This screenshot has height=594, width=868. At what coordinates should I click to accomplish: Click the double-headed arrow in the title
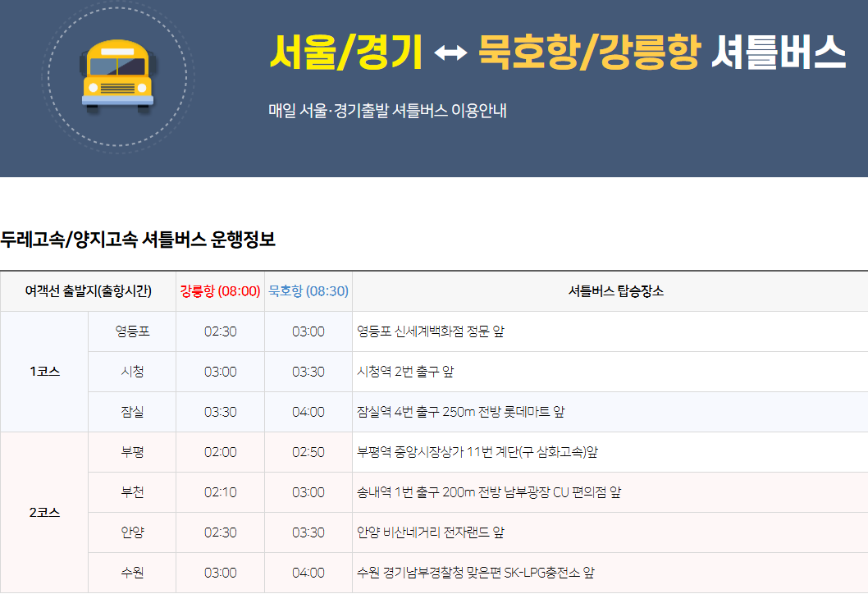[450, 54]
